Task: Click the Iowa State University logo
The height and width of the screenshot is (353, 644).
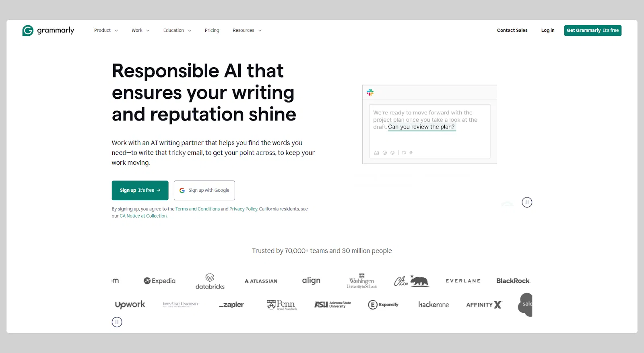Action: (180, 305)
